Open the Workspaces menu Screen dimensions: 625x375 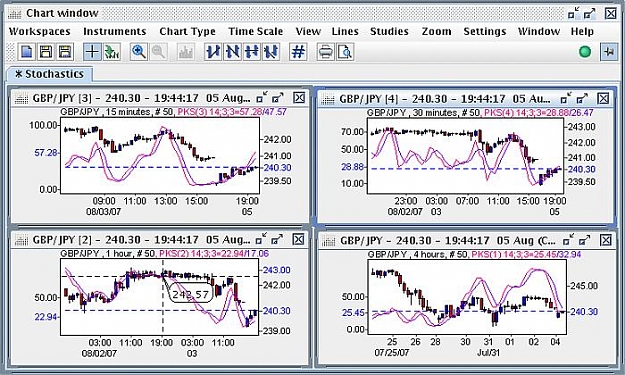(39, 31)
